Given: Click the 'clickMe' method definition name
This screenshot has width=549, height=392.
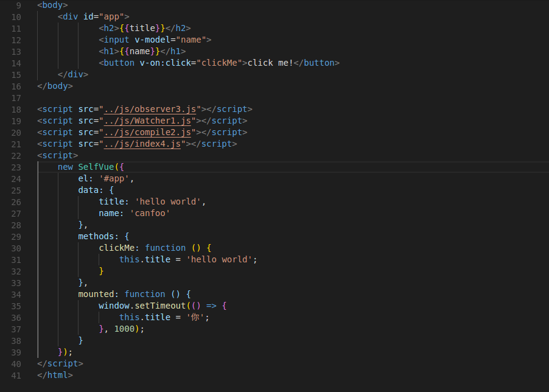Looking at the screenshot, I should click(117, 248).
